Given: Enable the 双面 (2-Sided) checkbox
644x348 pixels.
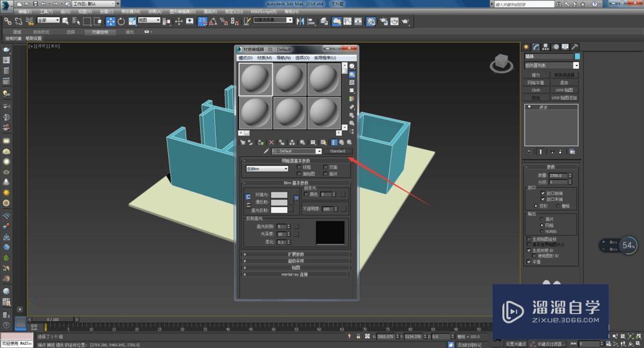Looking at the screenshot, I should click(325, 167).
